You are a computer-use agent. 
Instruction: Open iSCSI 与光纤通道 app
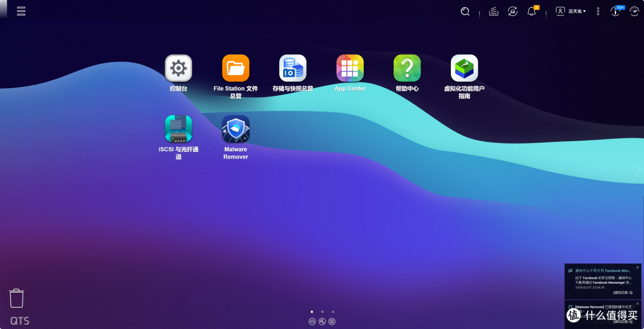coord(178,129)
